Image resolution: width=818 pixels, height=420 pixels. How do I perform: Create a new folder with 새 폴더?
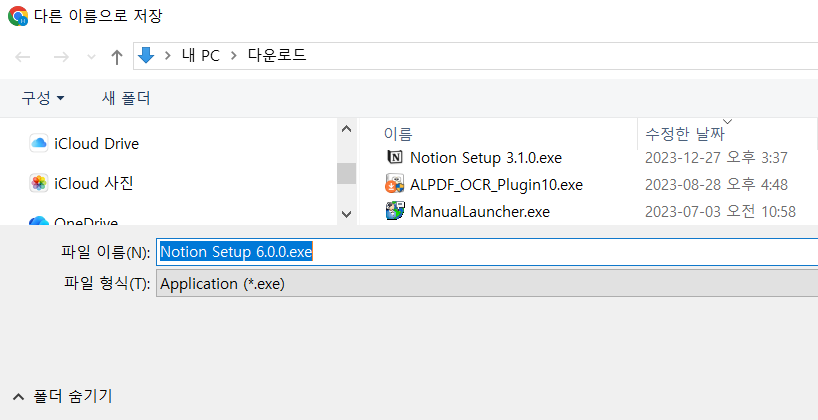click(x=126, y=98)
